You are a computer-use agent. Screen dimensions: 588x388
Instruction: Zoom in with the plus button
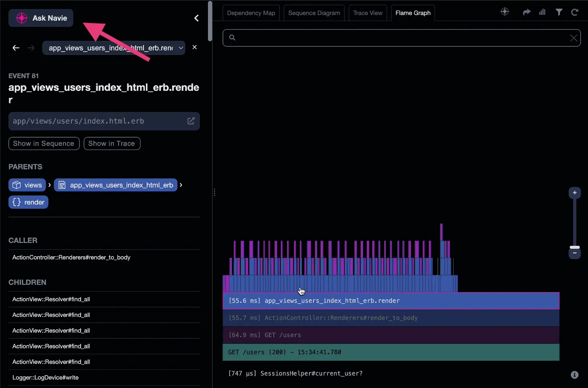(x=575, y=193)
